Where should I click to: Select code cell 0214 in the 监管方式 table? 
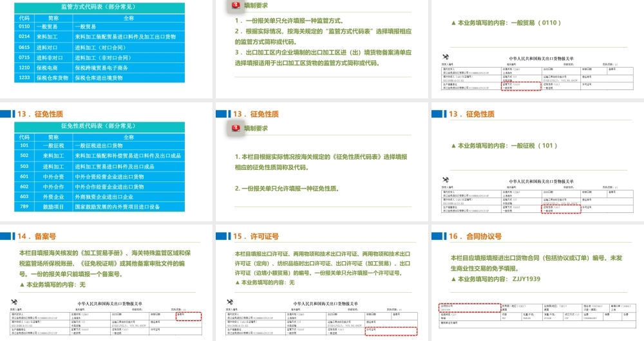coord(24,37)
